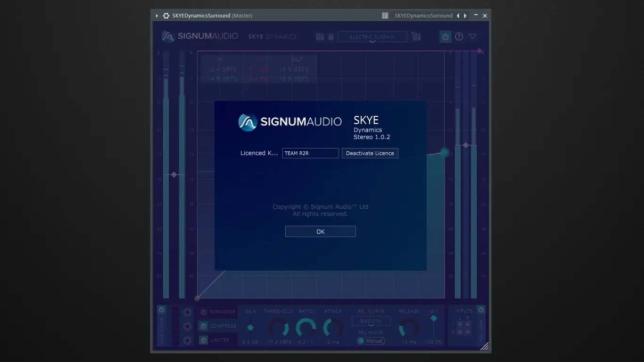
Task: Click the Gain slider handle
Action: pyautogui.click(x=250, y=328)
